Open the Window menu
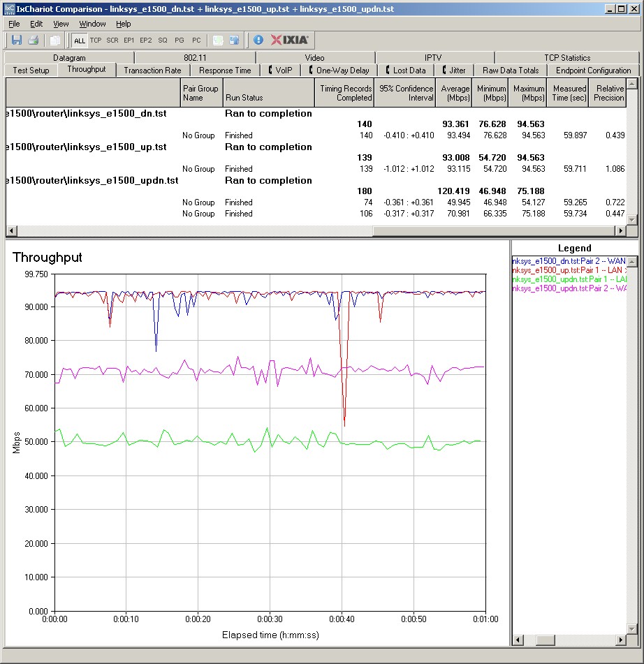Screen dimensions: 644x664 pyautogui.click(x=92, y=24)
